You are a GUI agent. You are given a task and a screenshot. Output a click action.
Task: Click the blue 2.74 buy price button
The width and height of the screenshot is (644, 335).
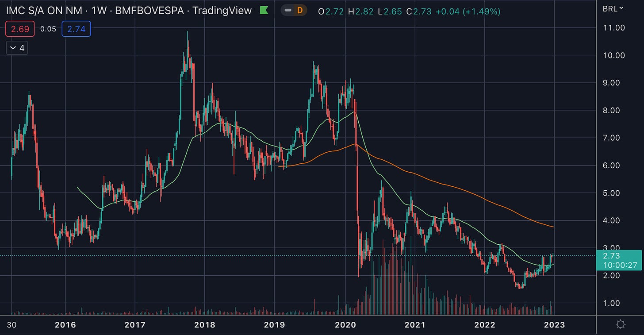pyautogui.click(x=76, y=29)
